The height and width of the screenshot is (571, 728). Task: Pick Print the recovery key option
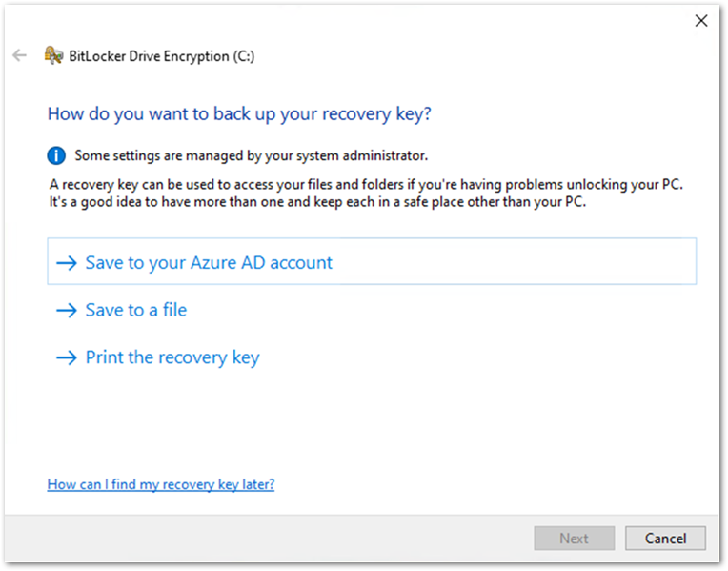172,358
